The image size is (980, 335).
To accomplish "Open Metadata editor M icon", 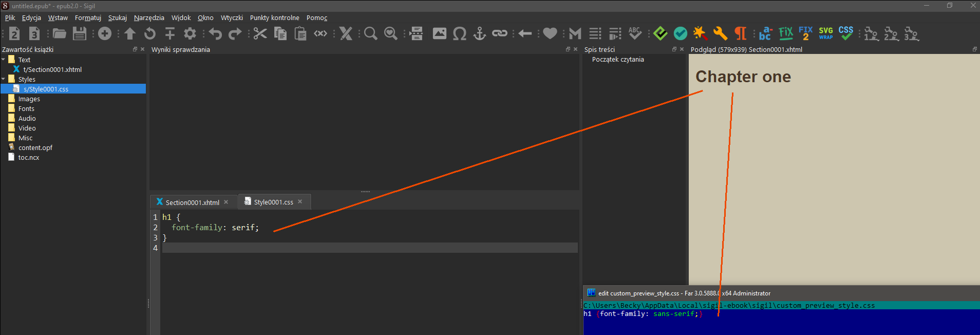I will pos(575,34).
